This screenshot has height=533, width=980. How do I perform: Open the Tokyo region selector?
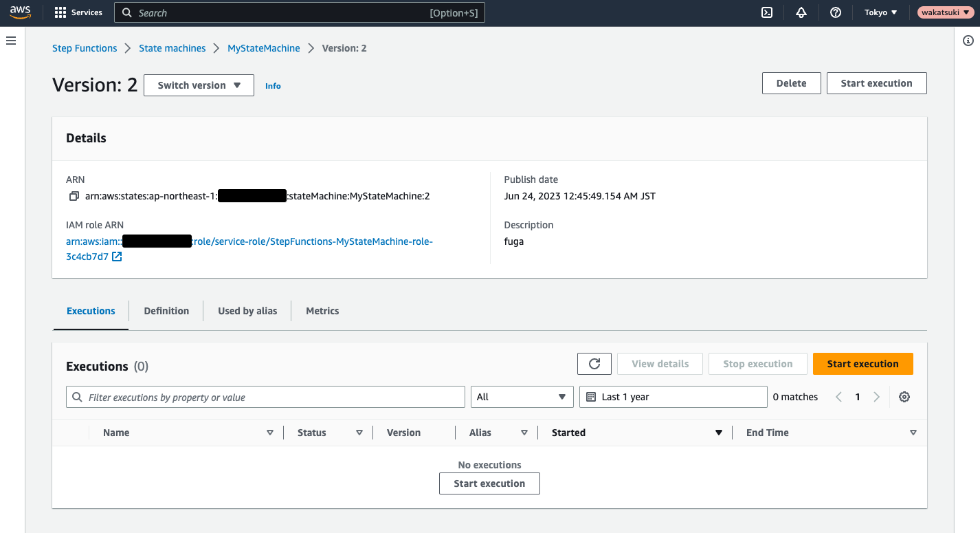coord(880,12)
